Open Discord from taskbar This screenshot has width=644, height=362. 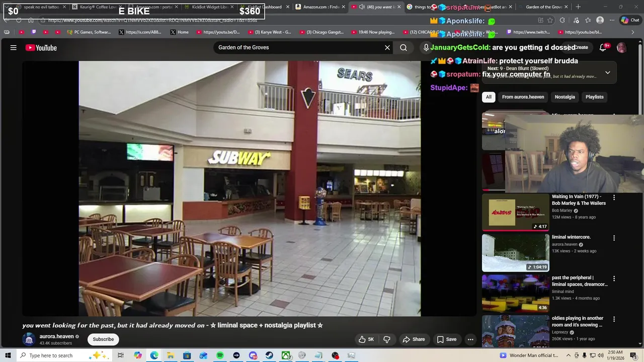[253, 355]
